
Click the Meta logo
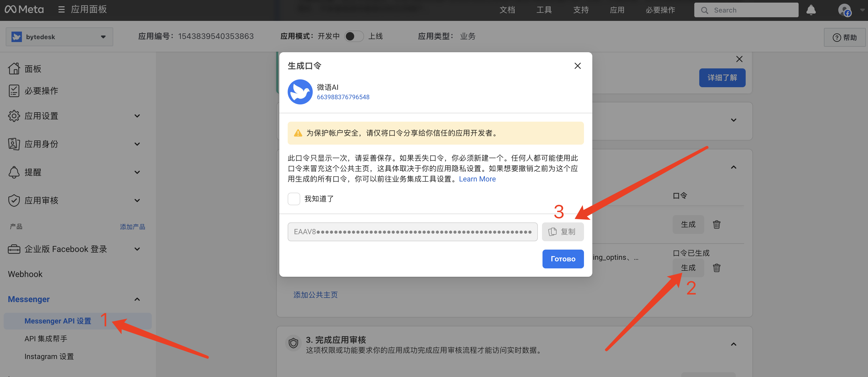24,9
